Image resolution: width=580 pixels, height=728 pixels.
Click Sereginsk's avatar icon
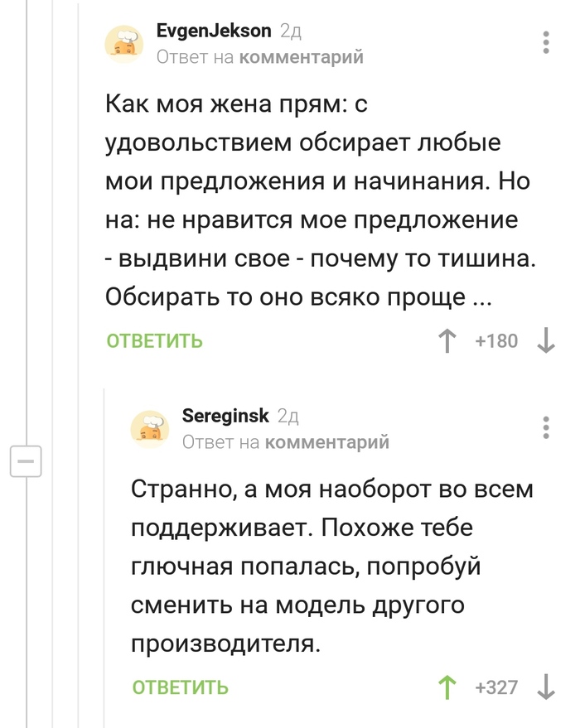[x=149, y=427]
